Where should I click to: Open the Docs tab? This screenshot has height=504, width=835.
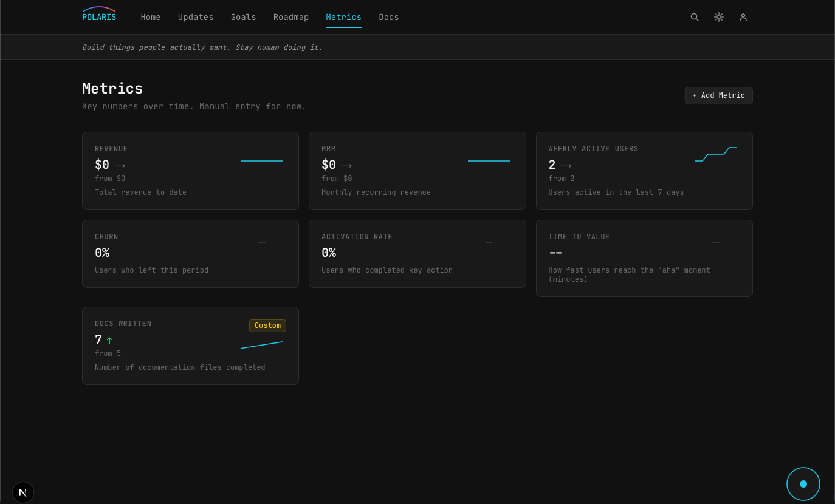(389, 17)
